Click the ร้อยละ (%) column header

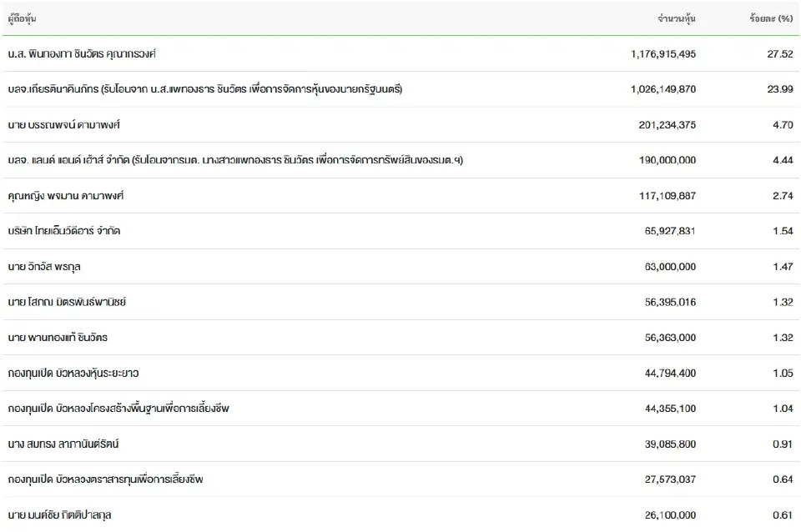tap(770, 18)
